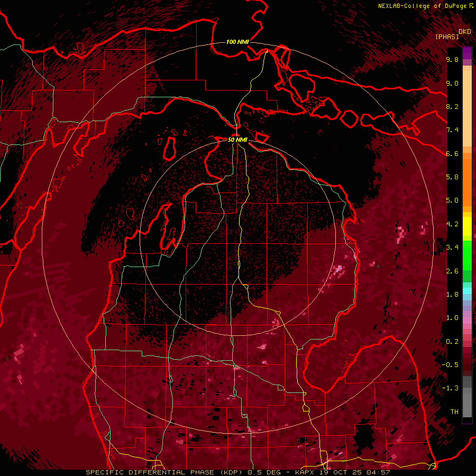Click the 100 NMI range ring label

pyautogui.click(x=237, y=42)
